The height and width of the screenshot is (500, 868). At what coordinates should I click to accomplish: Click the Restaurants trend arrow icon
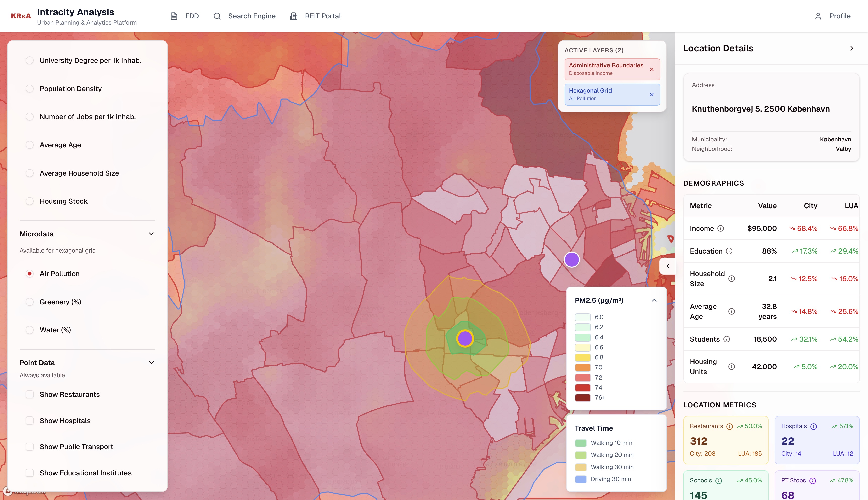[x=740, y=427]
